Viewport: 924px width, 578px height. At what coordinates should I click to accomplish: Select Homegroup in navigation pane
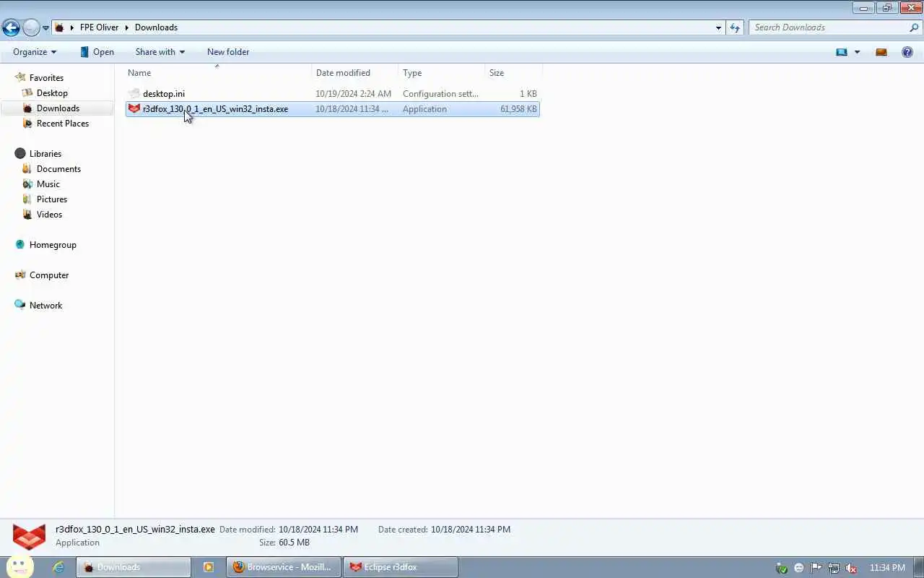pos(53,245)
